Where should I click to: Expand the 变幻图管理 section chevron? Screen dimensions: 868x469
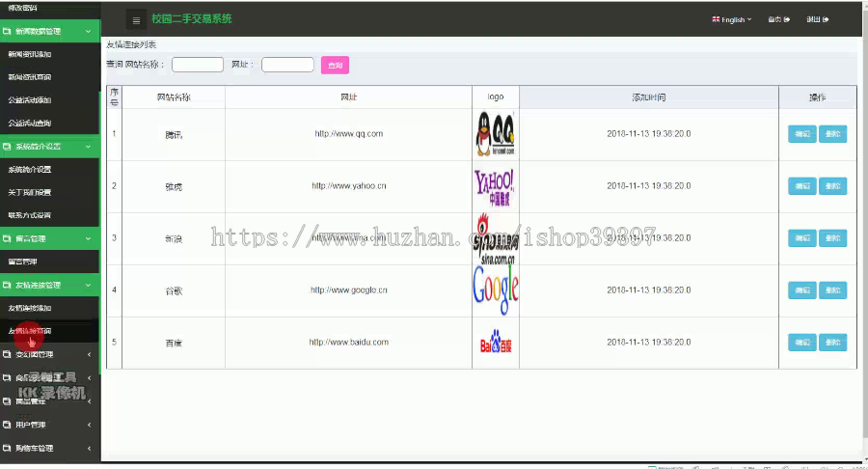[89, 354]
